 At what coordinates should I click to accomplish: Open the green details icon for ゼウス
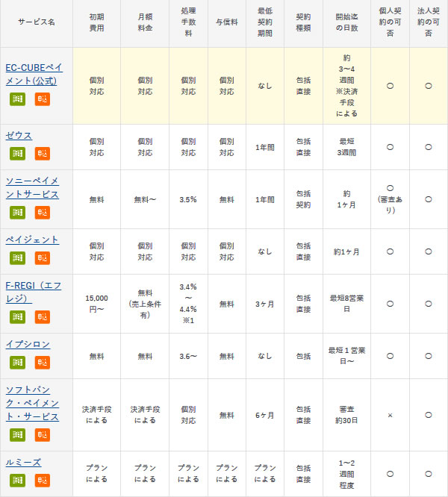click(x=18, y=153)
